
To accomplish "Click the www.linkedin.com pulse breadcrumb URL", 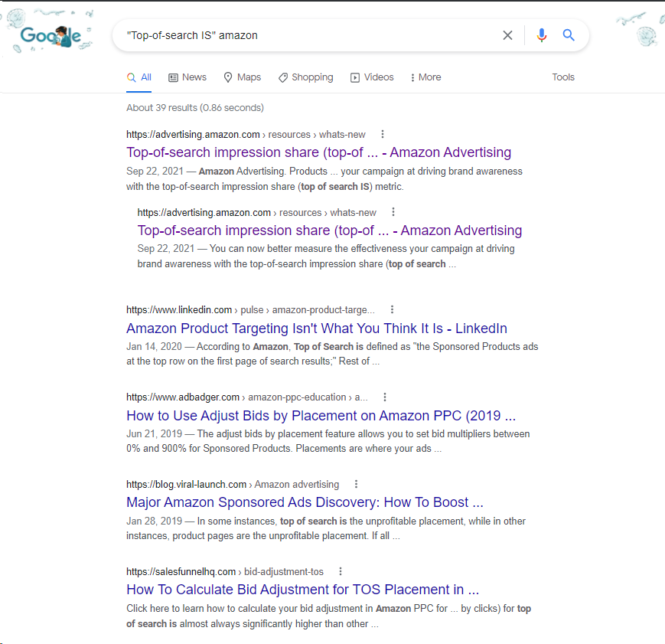I will pyautogui.click(x=250, y=310).
